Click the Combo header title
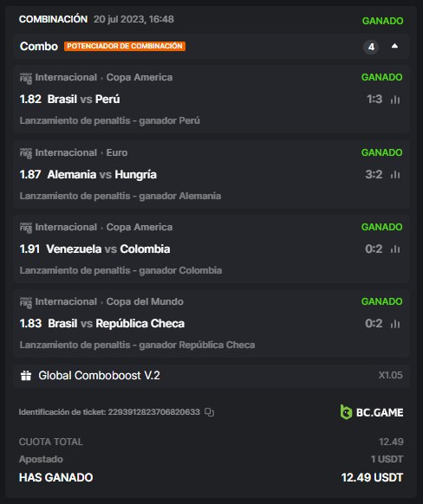This screenshot has height=504, width=423. pos(39,46)
